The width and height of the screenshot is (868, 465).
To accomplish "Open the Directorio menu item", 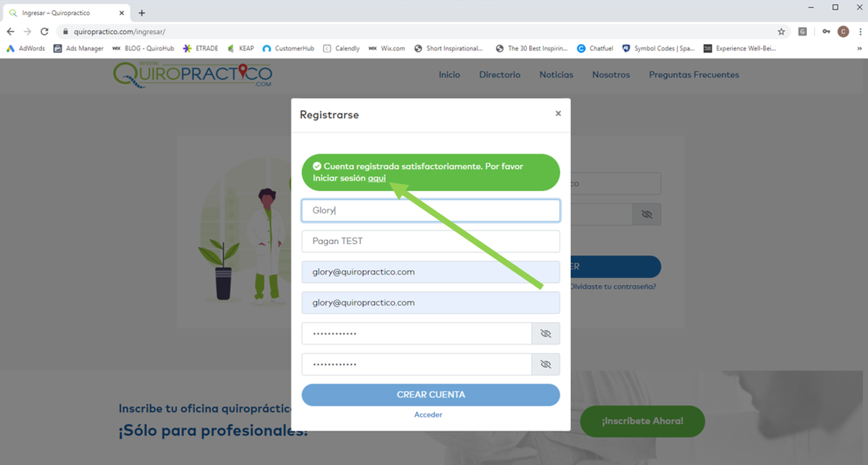I will 500,75.
